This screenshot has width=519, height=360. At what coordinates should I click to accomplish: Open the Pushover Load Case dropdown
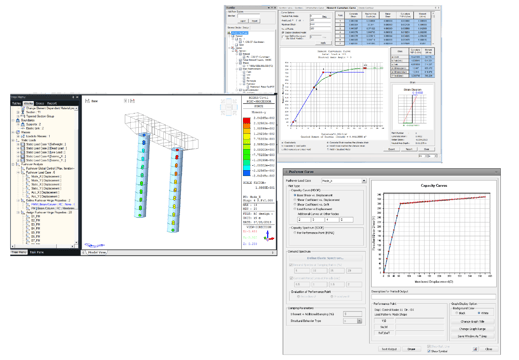tap(364, 181)
